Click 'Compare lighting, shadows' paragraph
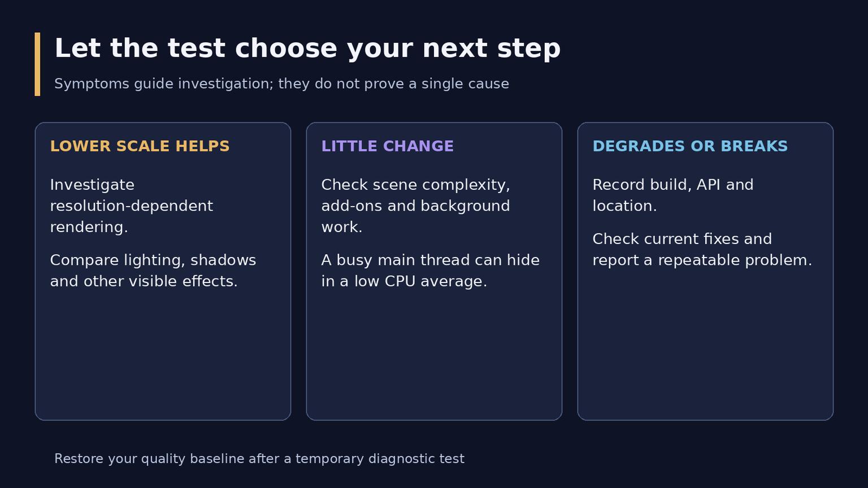868x488 pixels. (153, 271)
